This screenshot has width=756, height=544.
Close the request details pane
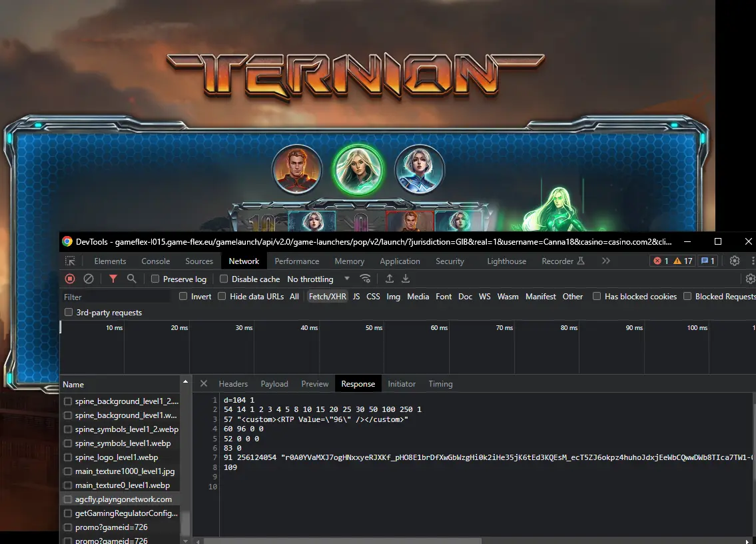pyautogui.click(x=203, y=383)
